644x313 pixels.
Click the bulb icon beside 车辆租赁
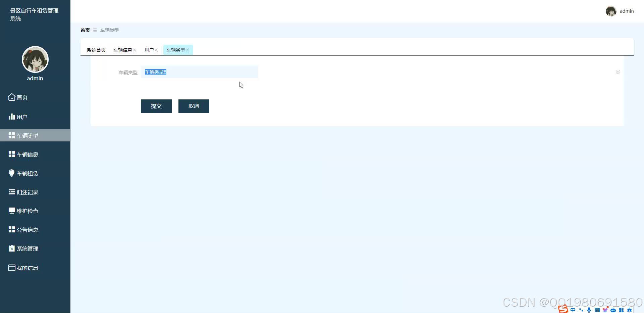tap(12, 173)
